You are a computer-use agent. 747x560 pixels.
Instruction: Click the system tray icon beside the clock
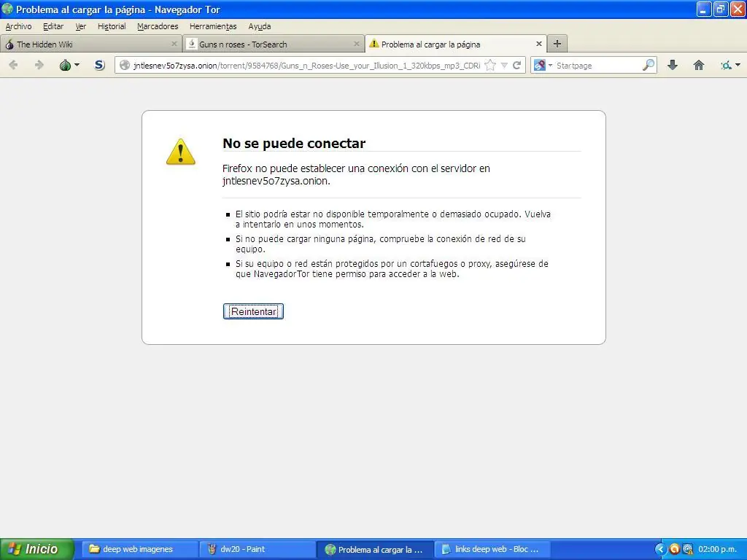point(687,549)
